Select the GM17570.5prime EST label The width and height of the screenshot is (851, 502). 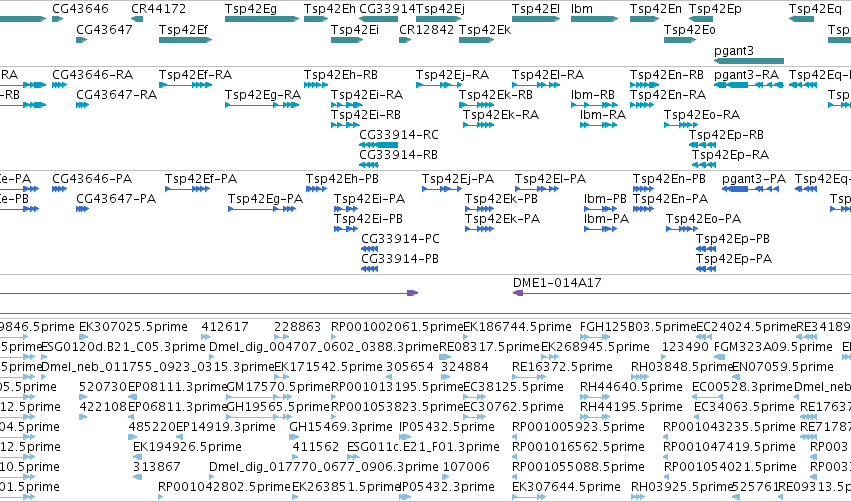(277, 387)
